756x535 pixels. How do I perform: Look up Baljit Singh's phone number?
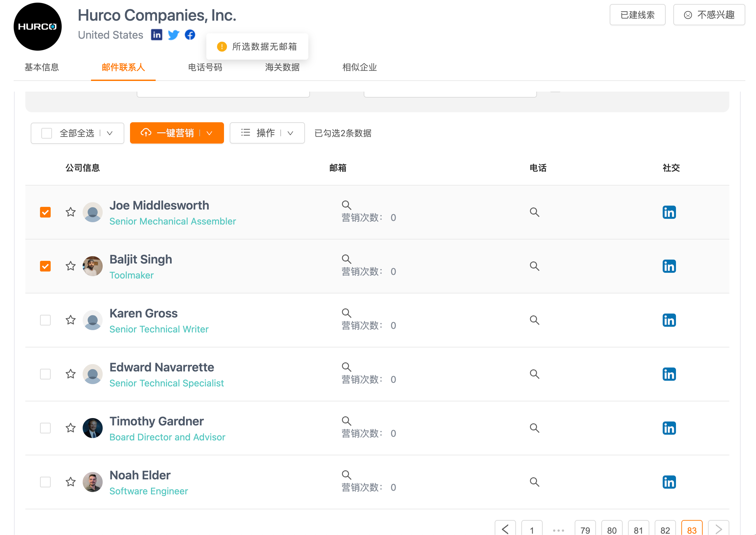[535, 266]
